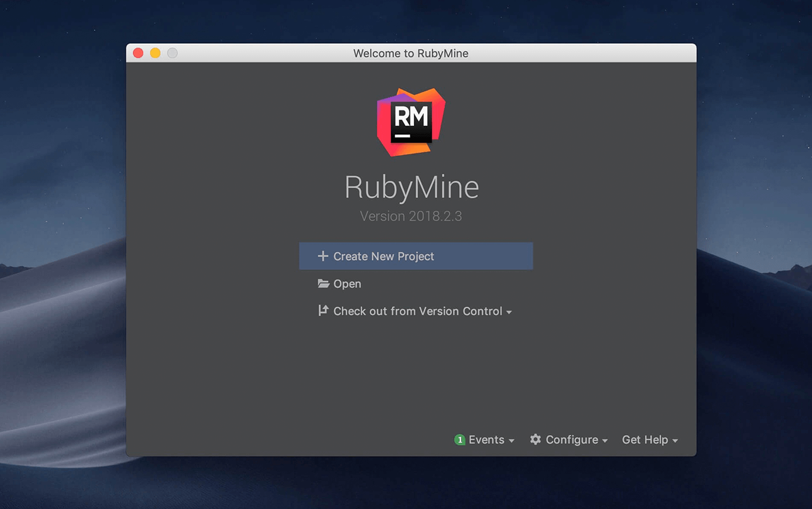Click the version control branch icon

(323, 311)
